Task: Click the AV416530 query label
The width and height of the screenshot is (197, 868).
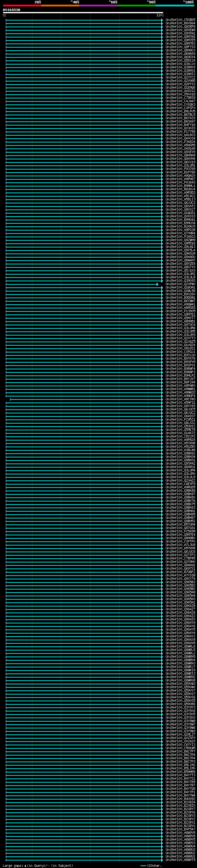Action: [x=11, y=10]
